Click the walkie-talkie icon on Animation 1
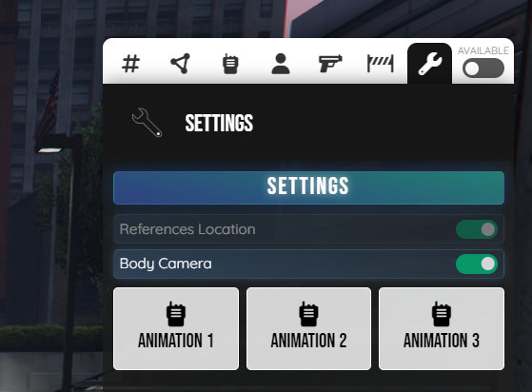This screenshot has width=532, height=392. pos(176,314)
